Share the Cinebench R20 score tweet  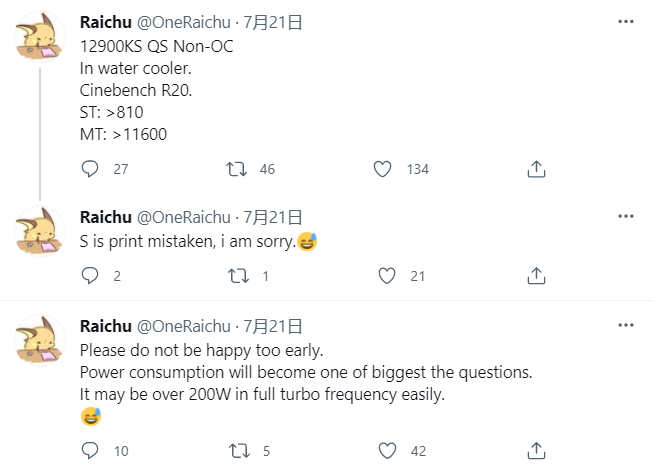(x=536, y=169)
